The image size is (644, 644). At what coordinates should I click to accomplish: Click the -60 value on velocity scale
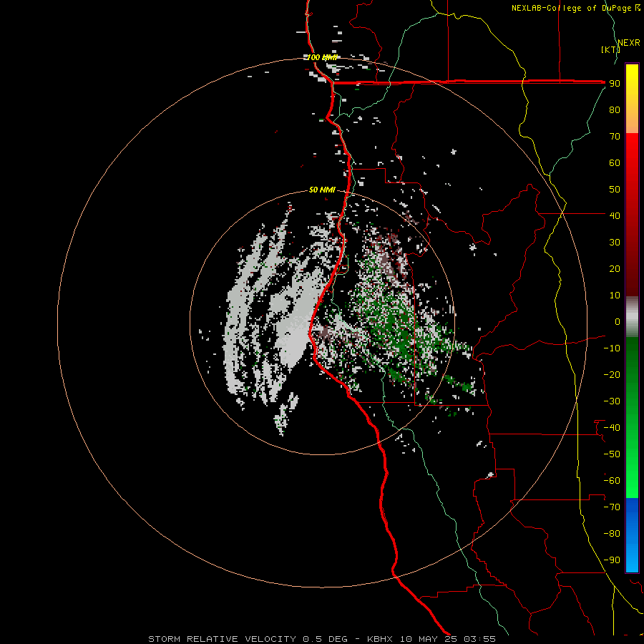[612, 481]
